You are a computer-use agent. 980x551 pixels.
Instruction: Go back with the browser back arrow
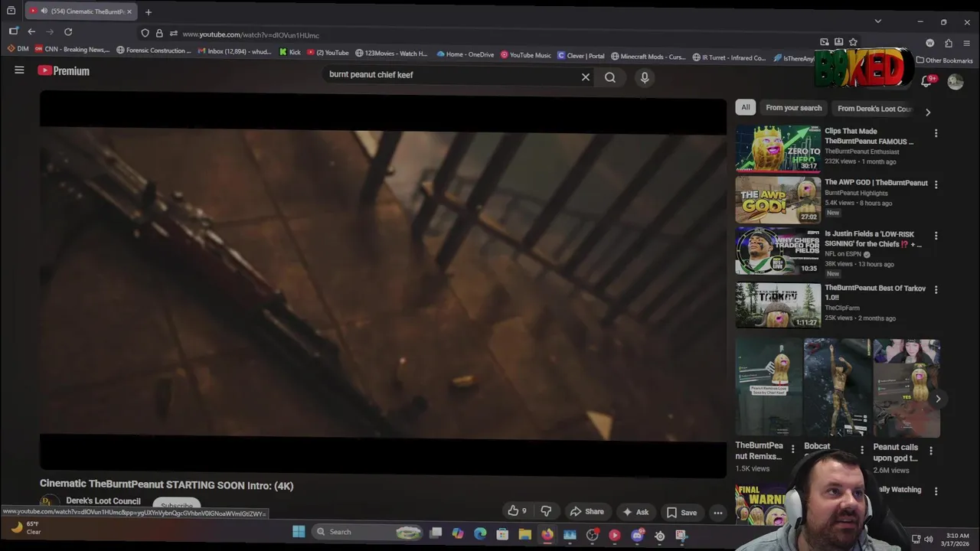(x=31, y=31)
